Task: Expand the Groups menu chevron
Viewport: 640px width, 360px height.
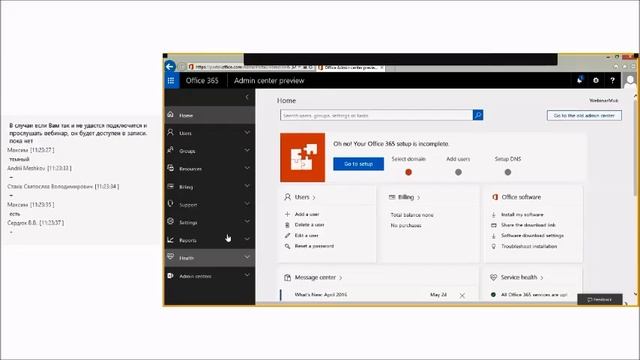Action: pyautogui.click(x=247, y=150)
